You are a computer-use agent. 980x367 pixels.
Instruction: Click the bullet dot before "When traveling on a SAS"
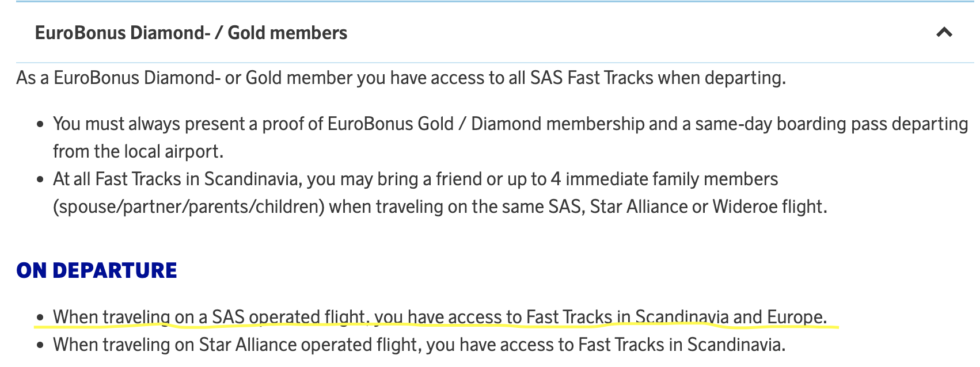click(40, 318)
